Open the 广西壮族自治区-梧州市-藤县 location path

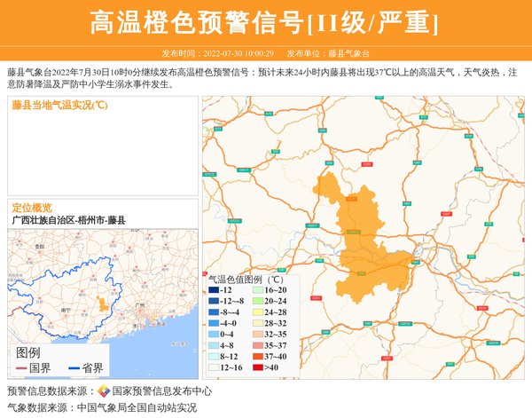pos(68,219)
